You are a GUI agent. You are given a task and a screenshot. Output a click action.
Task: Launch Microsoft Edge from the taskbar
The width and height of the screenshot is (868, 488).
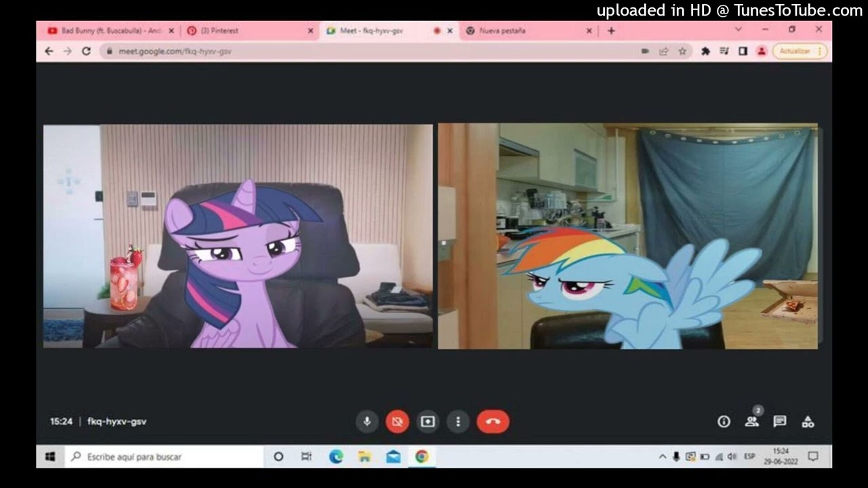tap(336, 457)
